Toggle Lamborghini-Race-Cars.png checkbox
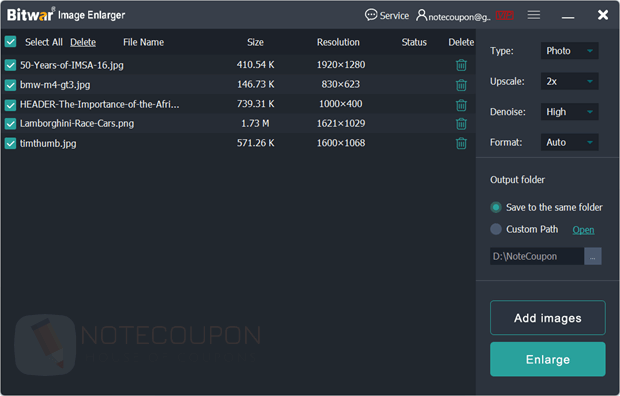The height and width of the screenshot is (396, 620). (x=10, y=124)
